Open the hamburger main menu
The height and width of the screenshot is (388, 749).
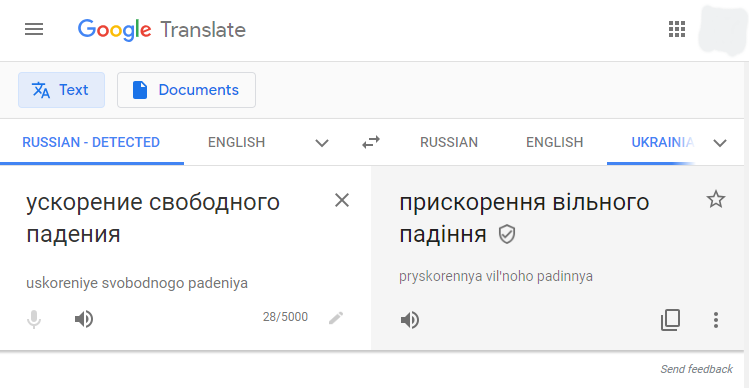point(34,30)
